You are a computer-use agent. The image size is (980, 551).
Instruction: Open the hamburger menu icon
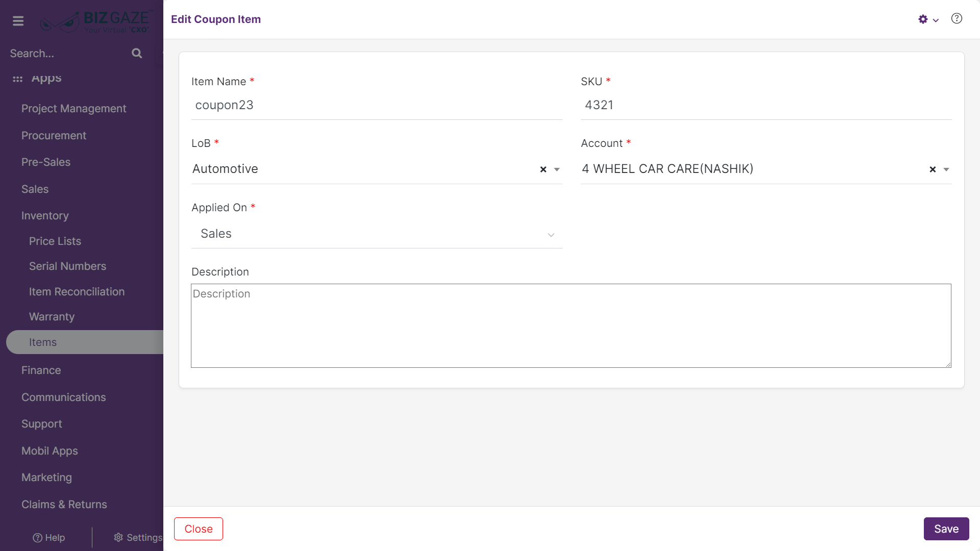[x=18, y=21]
